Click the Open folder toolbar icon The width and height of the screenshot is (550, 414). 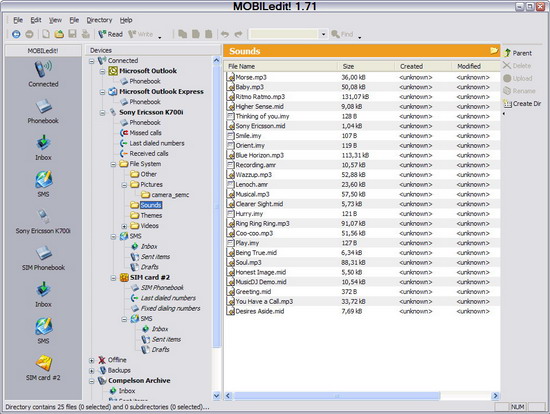[59, 34]
